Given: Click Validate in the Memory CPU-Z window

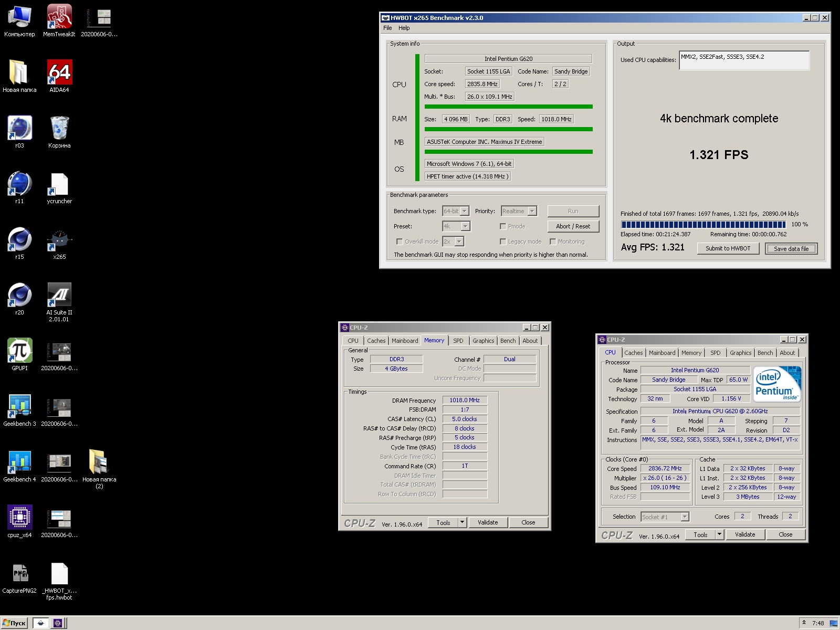Looking at the screenshot, I should click(488, 522).
